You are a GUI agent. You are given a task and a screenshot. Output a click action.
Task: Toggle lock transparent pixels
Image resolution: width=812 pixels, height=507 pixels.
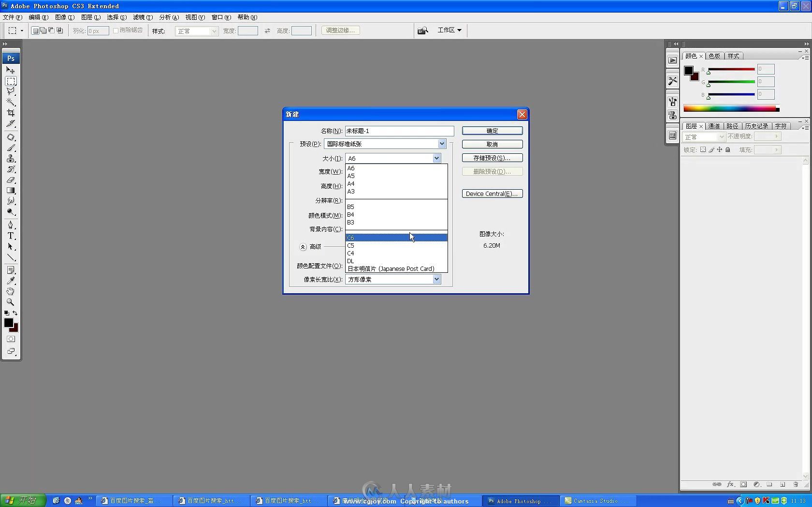click(x=703, y=150)
